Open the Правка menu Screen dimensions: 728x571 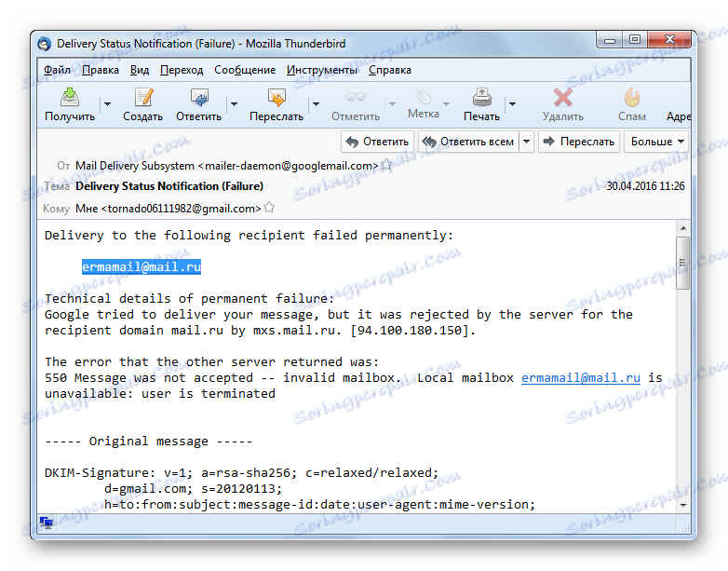point(101,70)
